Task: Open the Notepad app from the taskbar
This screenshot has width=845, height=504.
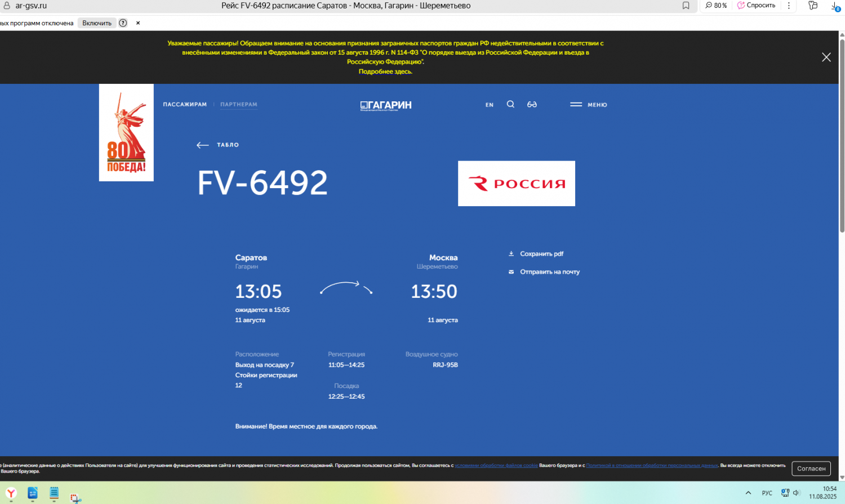Action: point(54,494)
